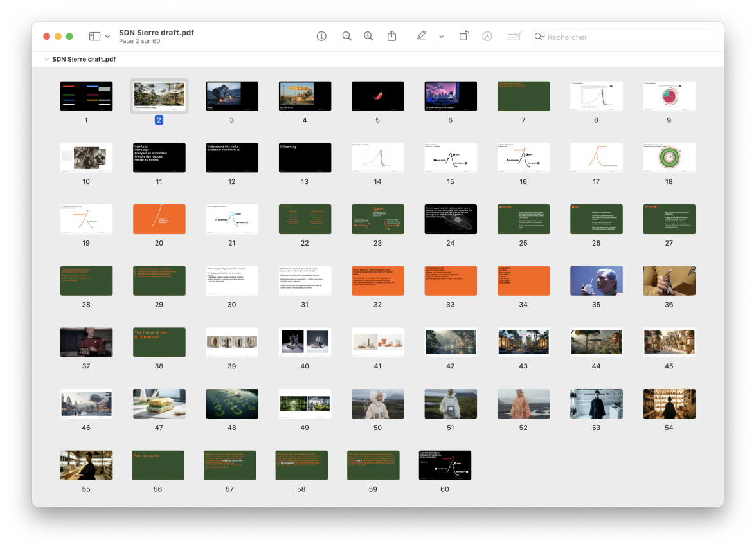Select the chili pepper slide thumbnail 5
Viewport: 756px width, 549px height.
(x=378, y=96)
